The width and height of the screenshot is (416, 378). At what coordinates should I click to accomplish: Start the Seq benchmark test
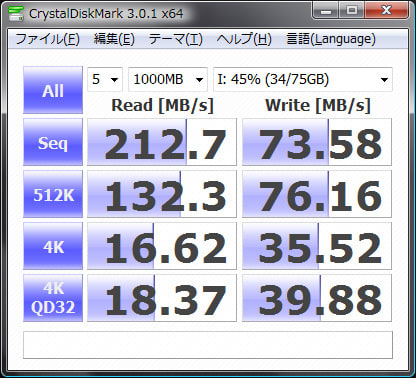pos(53,142)
